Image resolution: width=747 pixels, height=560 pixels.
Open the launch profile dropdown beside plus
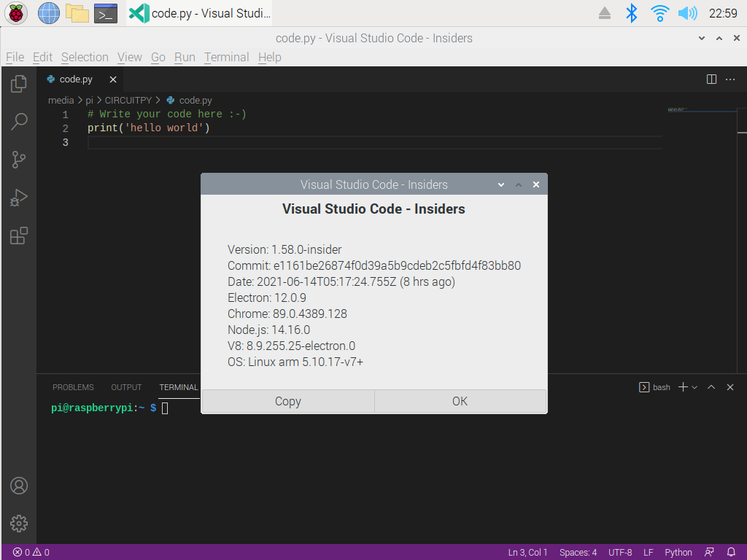point(694,387)
